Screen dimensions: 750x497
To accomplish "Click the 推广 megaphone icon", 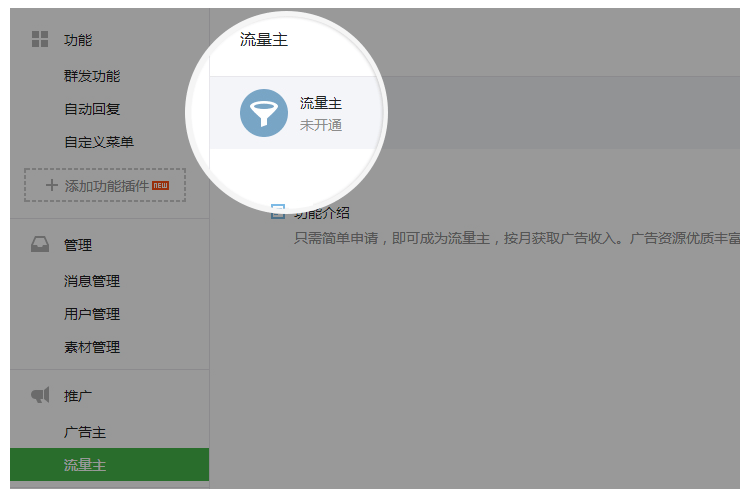I will 40,396.
